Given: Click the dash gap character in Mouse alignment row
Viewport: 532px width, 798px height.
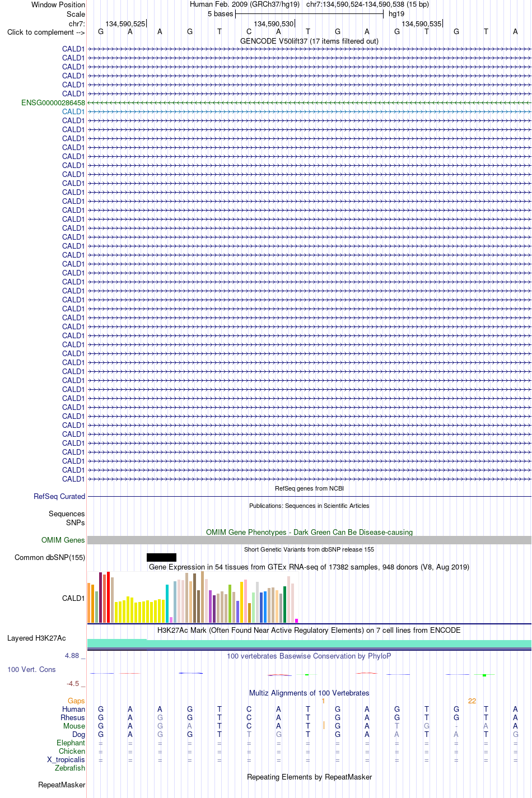Looking at the screenshot, I should point(456,726).
